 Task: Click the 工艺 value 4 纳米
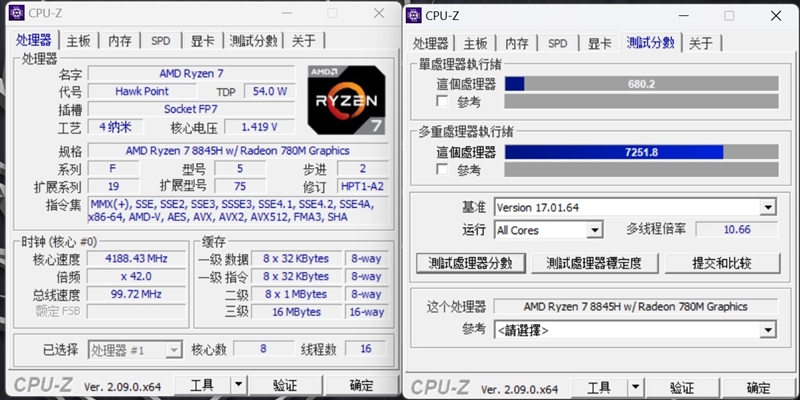pyautogui.click(x=115, y=127)
